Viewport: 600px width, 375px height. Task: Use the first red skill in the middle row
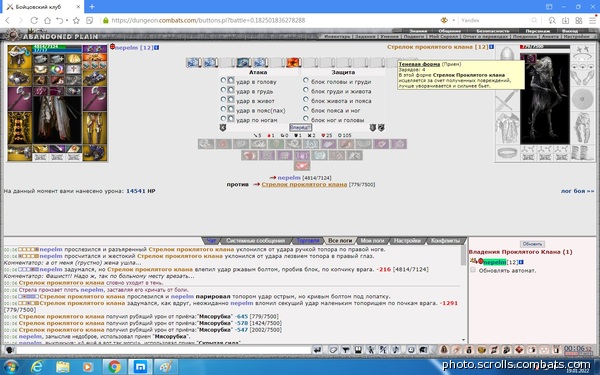point(249,155)
